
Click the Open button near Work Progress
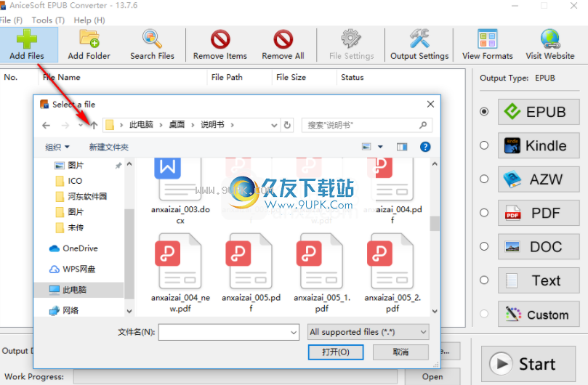pyautogui.click(x=432, y=376)
